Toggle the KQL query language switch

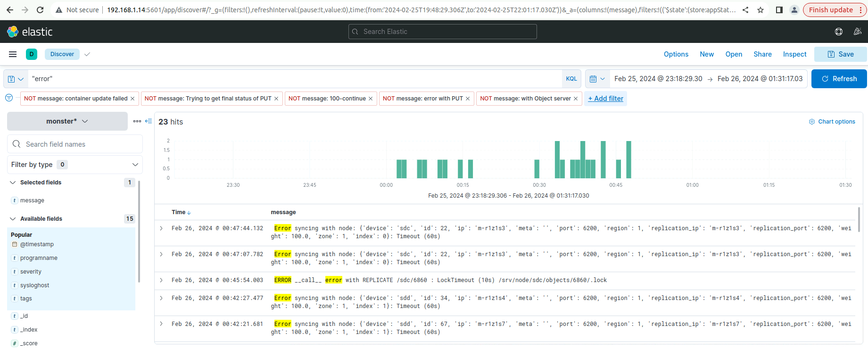pyautogui.click(x=571, y=79)
